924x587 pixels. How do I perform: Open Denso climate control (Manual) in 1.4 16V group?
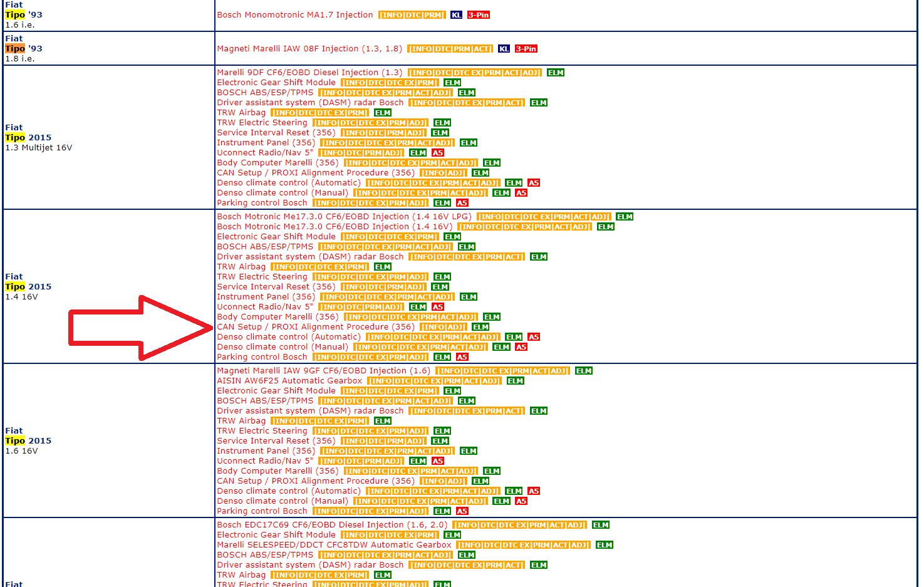click(x=283, y=347)
